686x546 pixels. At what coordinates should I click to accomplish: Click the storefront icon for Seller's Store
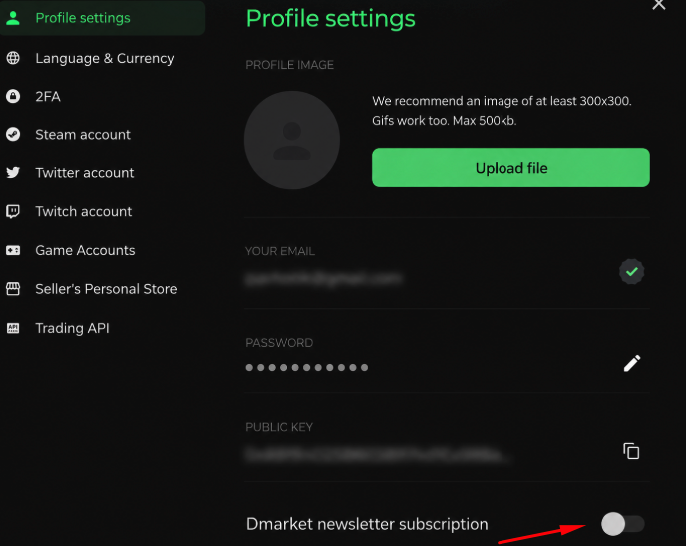[13, 289]
